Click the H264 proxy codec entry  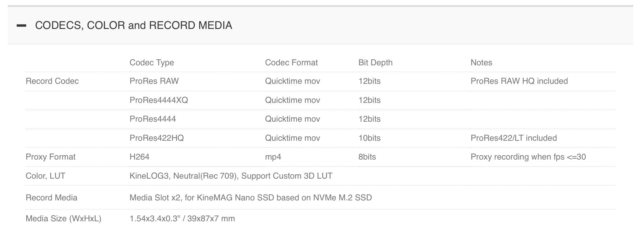139,157
